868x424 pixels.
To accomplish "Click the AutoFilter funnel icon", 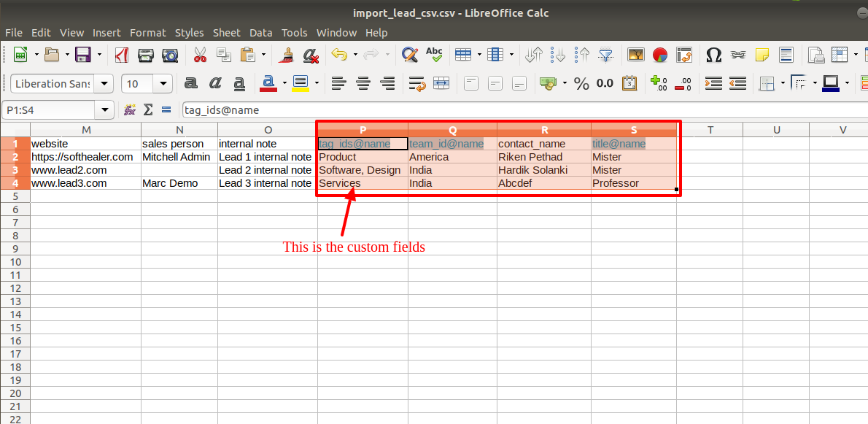I will pos(607,54).
